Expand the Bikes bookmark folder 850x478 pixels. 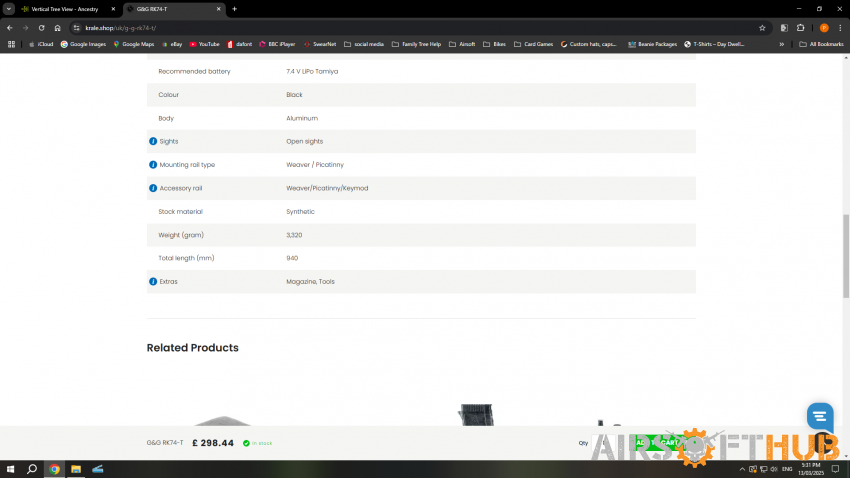click(494, 44)
